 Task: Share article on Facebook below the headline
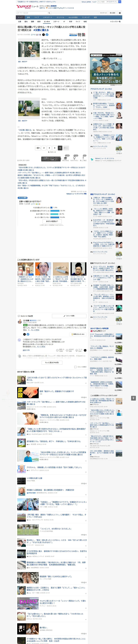(x=47, y=35)
